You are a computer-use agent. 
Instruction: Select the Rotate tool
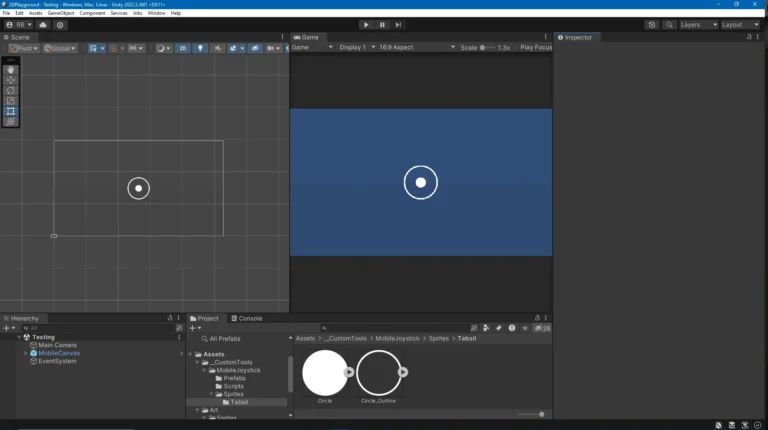pos(11,91)
